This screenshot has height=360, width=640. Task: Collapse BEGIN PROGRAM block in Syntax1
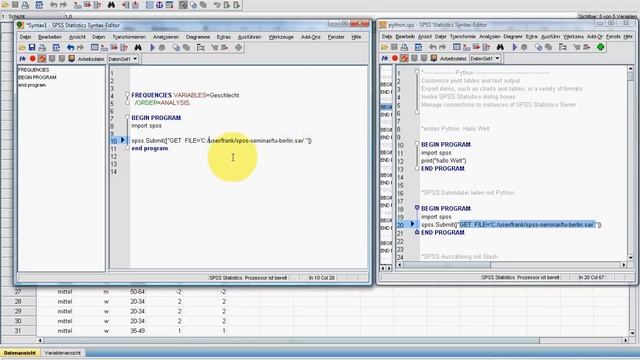tap(127, 118)
